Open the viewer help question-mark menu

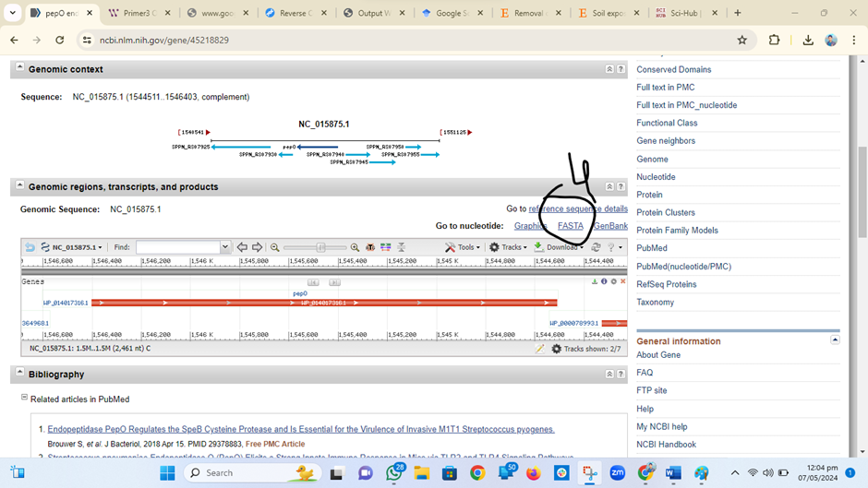(614, 247)
